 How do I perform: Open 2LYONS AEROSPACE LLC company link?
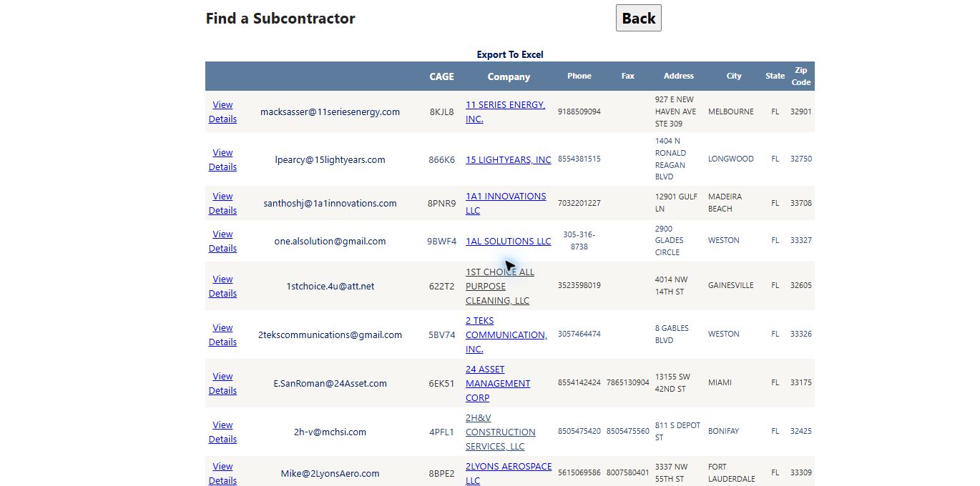point(509,473)
